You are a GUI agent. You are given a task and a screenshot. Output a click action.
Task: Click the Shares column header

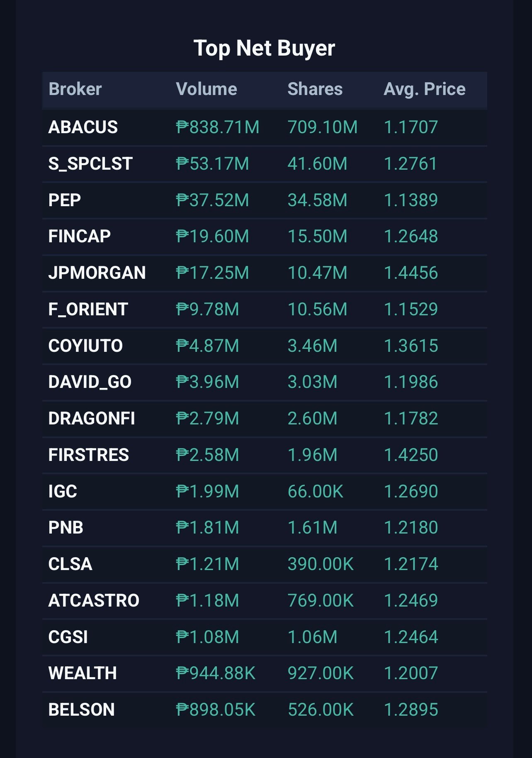315,89
